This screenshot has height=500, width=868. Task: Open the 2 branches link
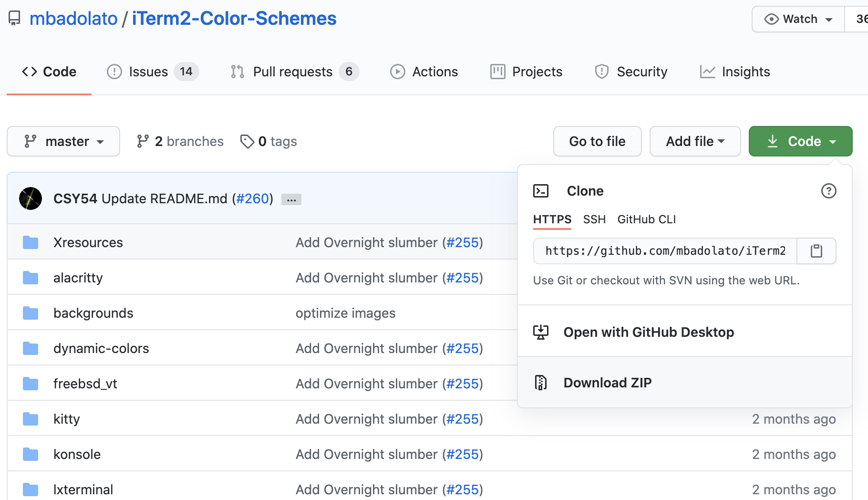[180, 141]
